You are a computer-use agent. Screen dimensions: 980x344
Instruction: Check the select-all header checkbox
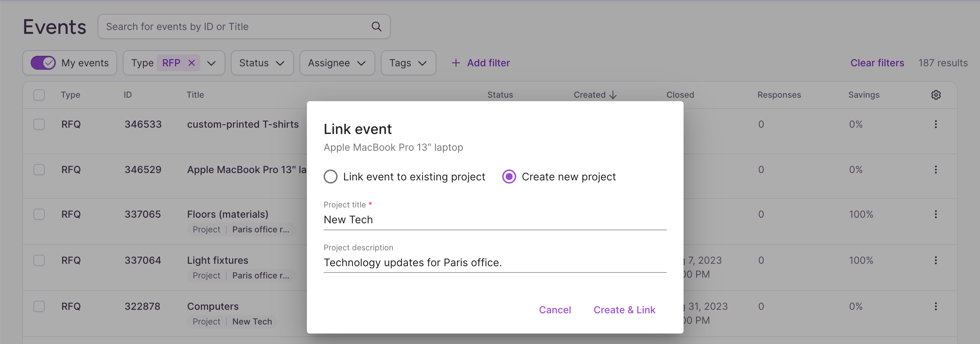pyautogui.click(x=39, y=95)
